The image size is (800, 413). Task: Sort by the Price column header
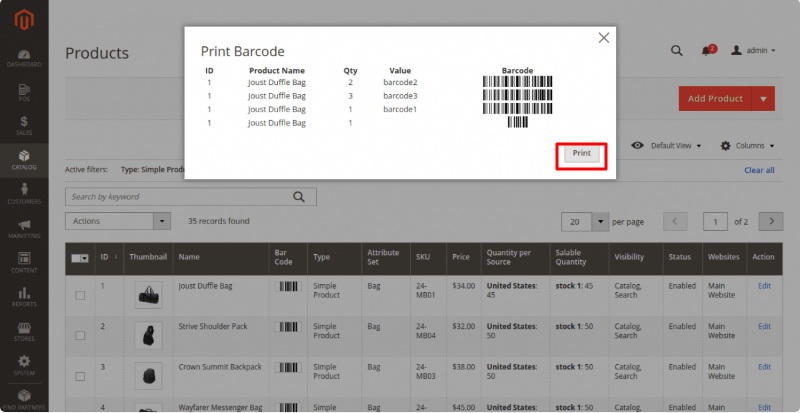coord(464,257)
